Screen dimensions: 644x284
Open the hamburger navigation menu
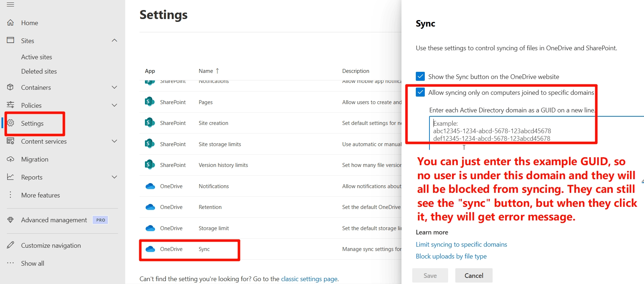tap(10, 4)
